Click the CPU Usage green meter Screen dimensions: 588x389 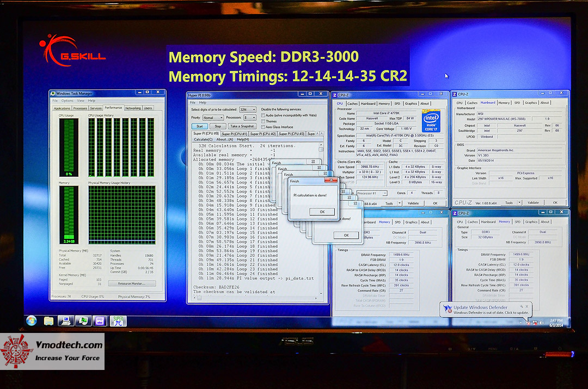point(69,147)
